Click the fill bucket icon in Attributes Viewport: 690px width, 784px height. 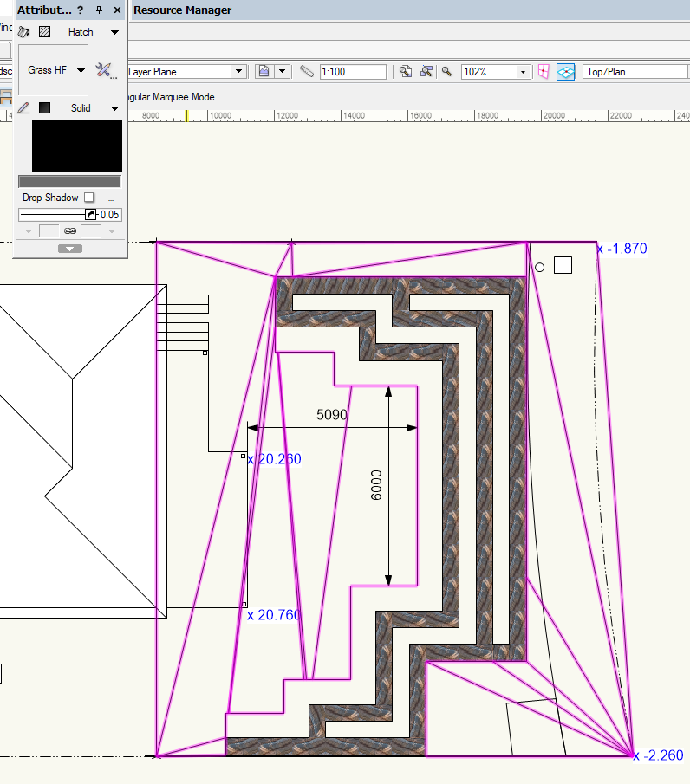pos(24,32)
